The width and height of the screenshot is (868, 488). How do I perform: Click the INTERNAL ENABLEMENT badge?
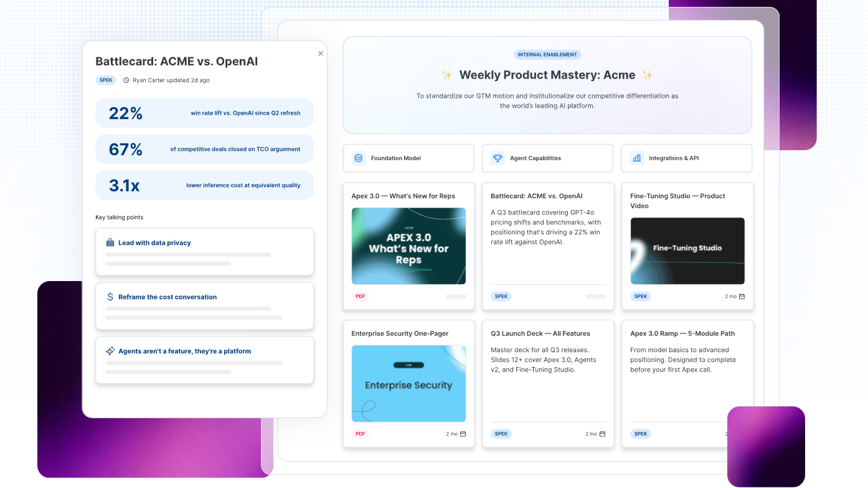point(547,55)
